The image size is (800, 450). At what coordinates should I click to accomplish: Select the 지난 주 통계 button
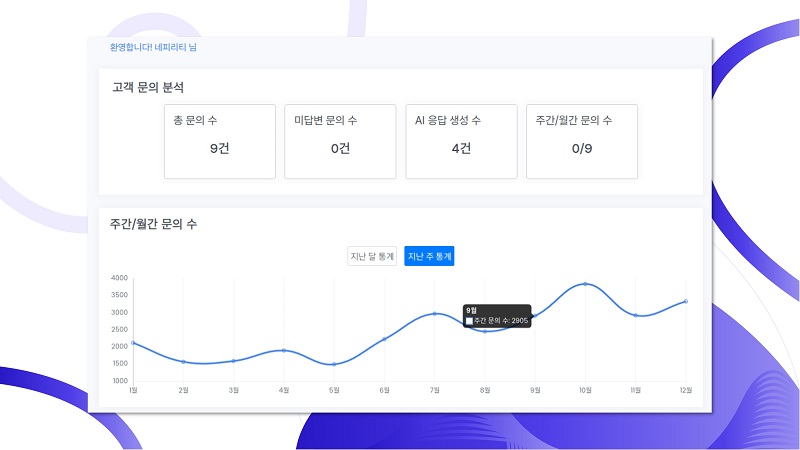pyautogui.click(x=430, y=257)
